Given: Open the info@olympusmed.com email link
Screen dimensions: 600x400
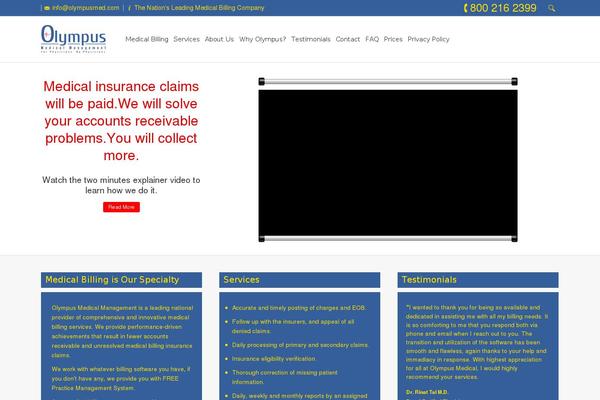Looking at the screenshot, I should click(85, 8).
